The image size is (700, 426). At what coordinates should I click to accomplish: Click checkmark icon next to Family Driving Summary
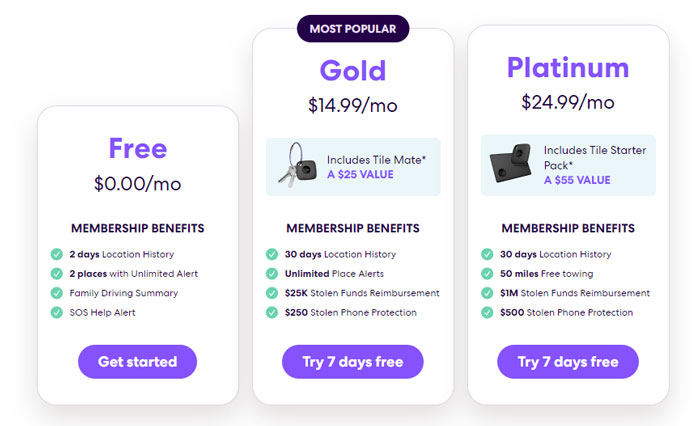coord(57,293)
